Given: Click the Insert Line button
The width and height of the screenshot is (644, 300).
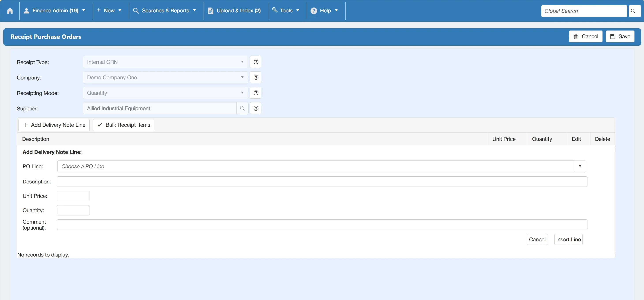Looking at the screenshot, I should pos(568,240).
